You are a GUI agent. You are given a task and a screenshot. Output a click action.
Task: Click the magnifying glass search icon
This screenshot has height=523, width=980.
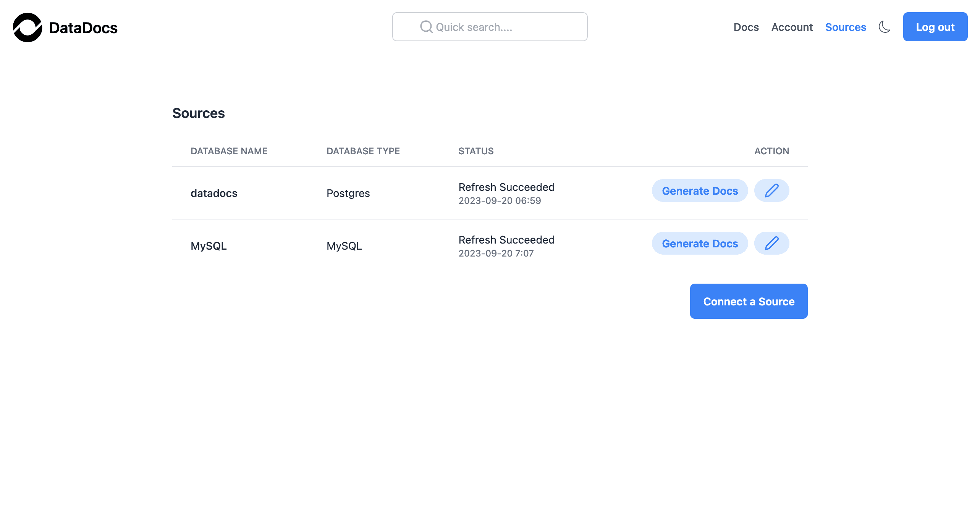427,26
